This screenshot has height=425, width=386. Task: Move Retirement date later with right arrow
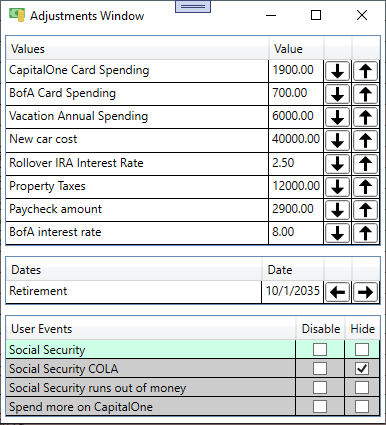[365, 292]
